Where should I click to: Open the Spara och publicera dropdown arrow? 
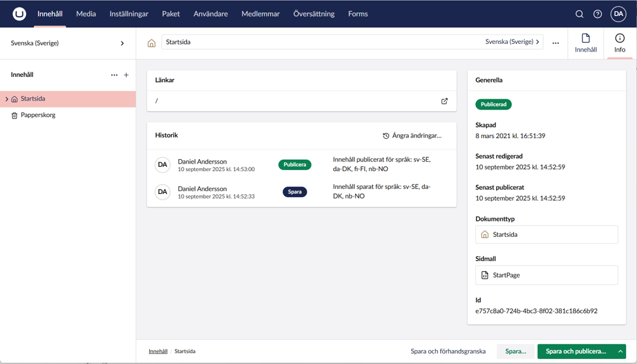click(x=620, y=351)
